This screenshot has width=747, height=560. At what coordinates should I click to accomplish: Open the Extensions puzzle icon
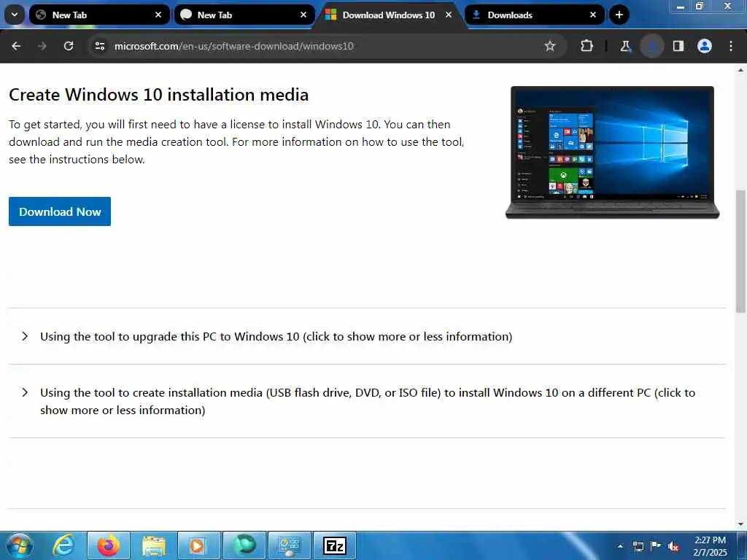[x=587, y=46]
